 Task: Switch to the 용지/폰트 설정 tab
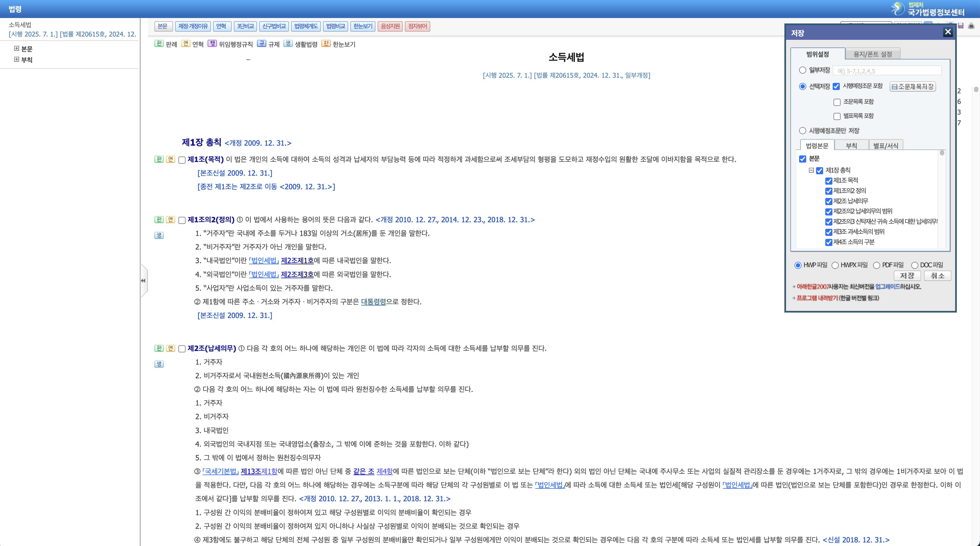pyautogui.click(x=873, y=54)
